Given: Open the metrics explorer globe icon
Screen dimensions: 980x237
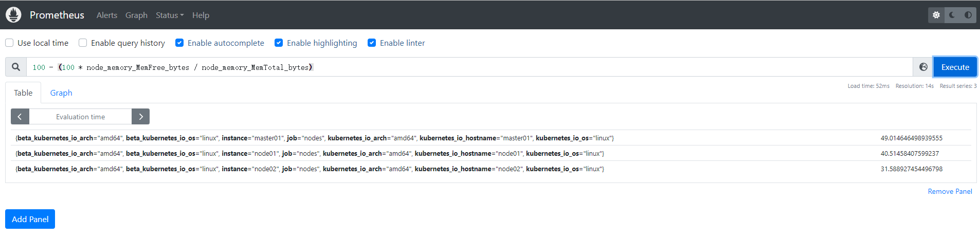Looking at the screenshot, I should click(923, 67).
